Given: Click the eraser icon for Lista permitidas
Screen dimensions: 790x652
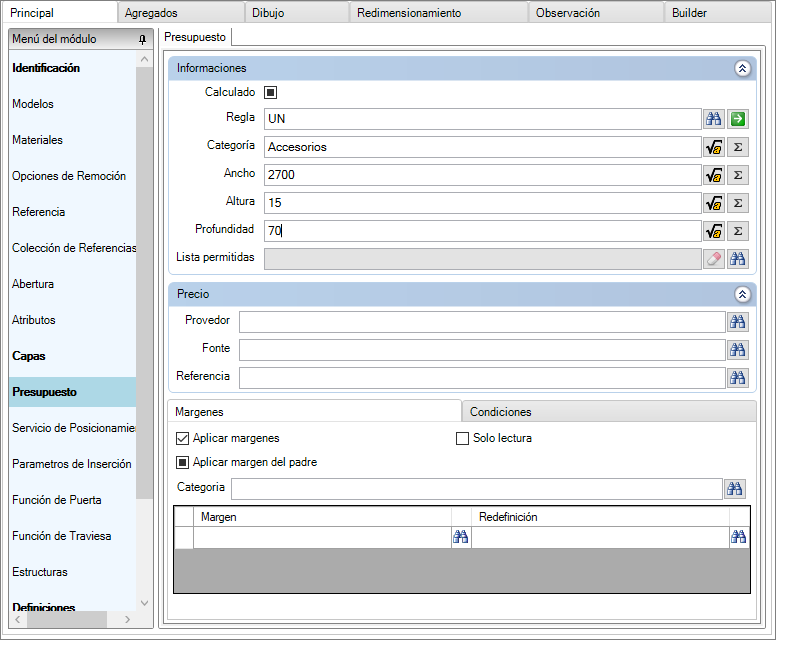Looking at the screenshot, I should (x=713, y=259).
